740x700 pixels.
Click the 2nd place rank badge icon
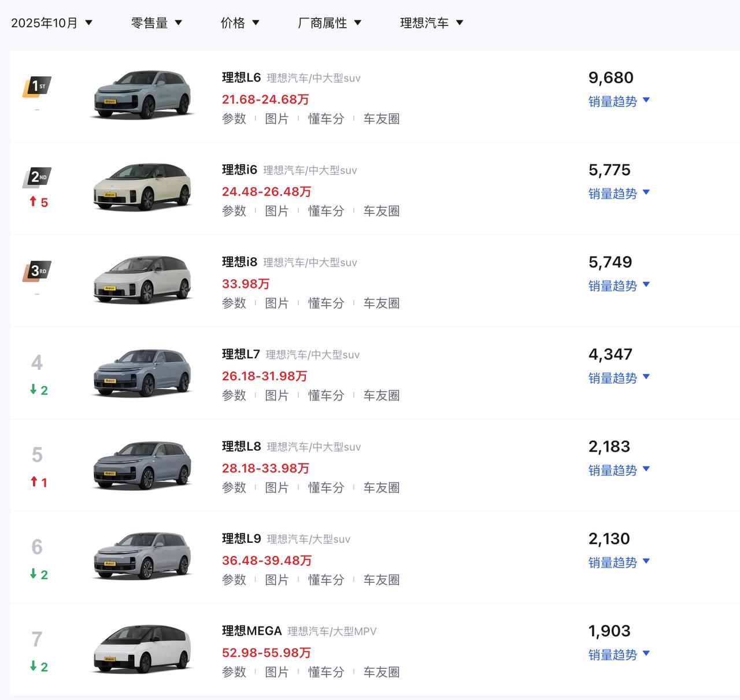(37, 177)
